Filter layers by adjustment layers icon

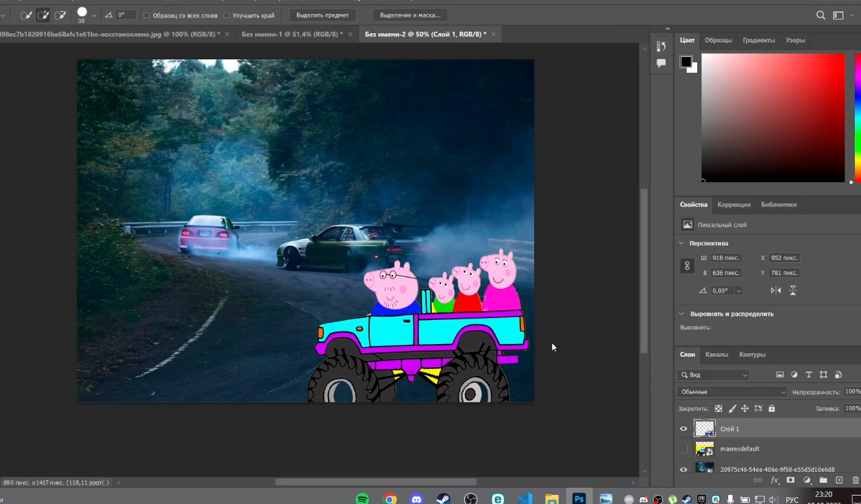[x=794, y=375]
